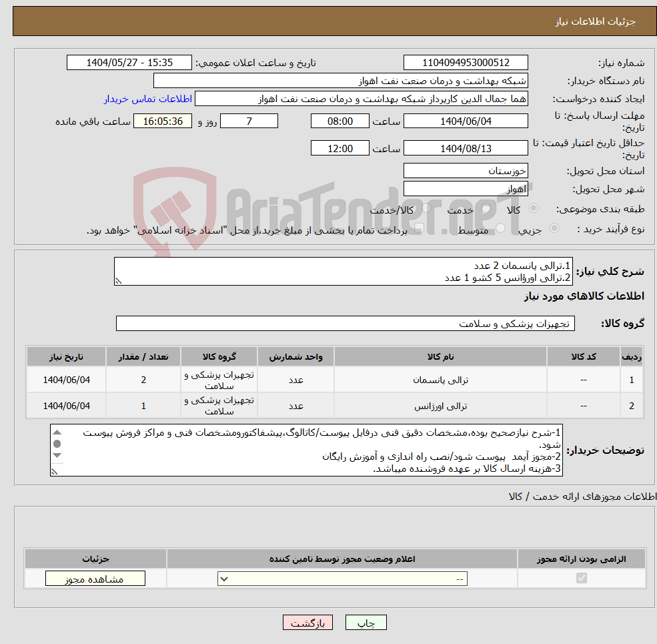Screen dimensions: 657x644
Task: Click the delivery city field اهواز
Action: click(466, 189)
